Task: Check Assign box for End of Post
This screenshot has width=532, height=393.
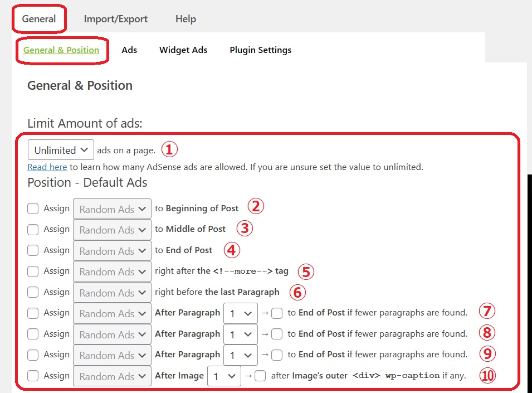Action: coord(33,250)
